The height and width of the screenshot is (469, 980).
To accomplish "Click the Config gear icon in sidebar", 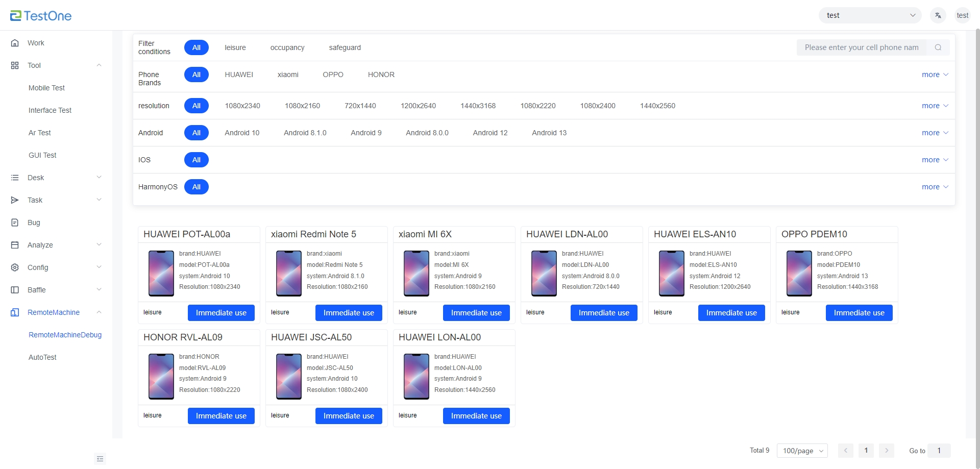I will coord(15,267).
